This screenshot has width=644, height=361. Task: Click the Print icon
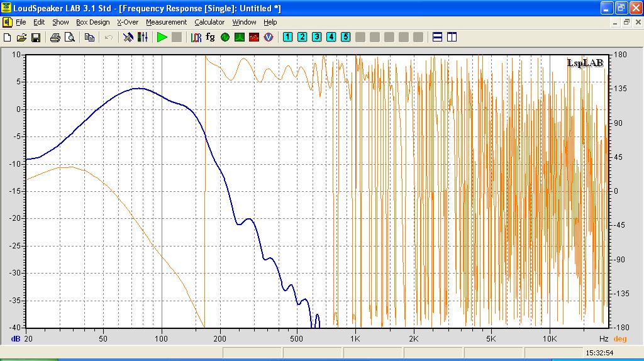pyautogui.click(x=55, y=38)
